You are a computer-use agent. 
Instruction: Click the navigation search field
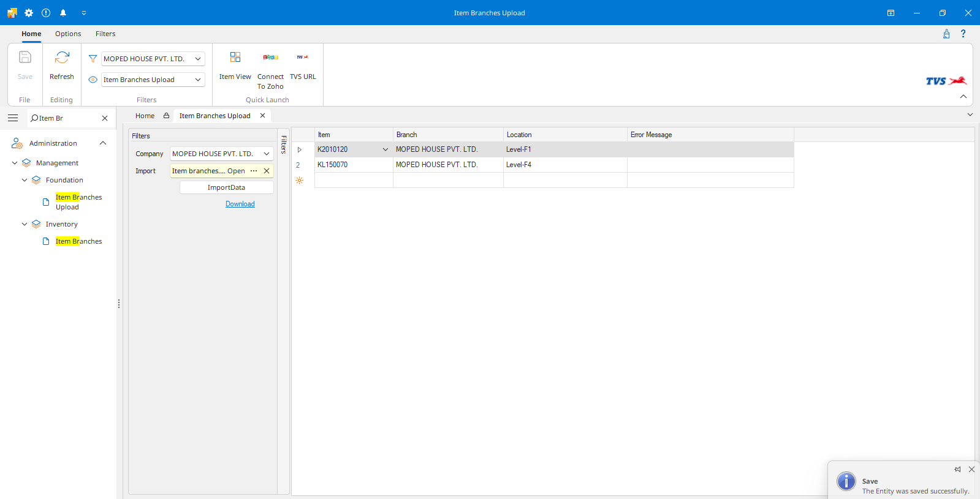coord(67,118)
